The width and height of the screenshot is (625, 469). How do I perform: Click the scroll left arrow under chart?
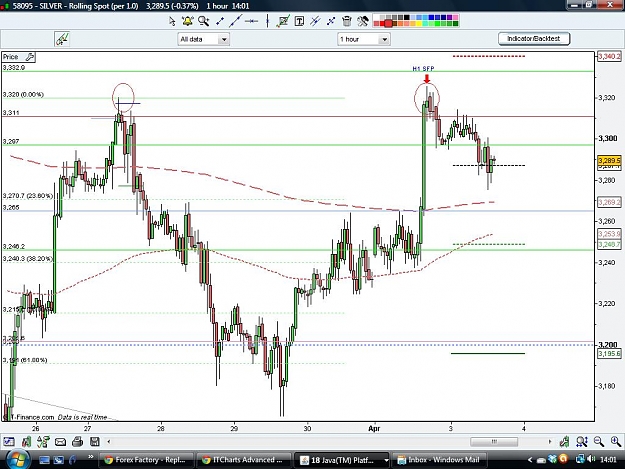[x=109, y=442]
